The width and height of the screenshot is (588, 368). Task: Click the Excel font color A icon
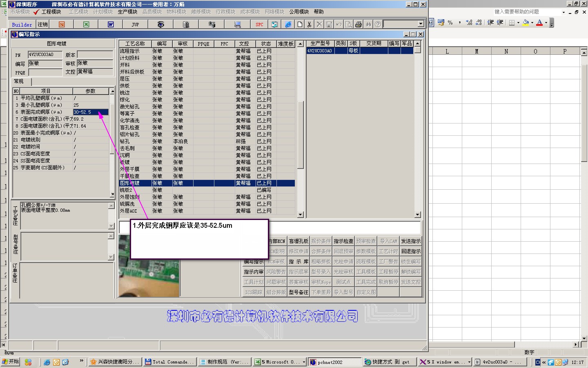point(539,22)
